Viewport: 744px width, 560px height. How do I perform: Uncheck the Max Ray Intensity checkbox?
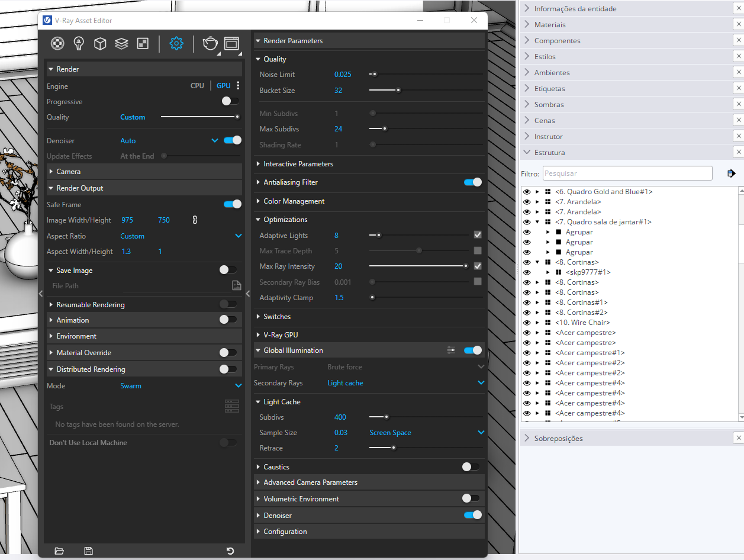(478, 266)
